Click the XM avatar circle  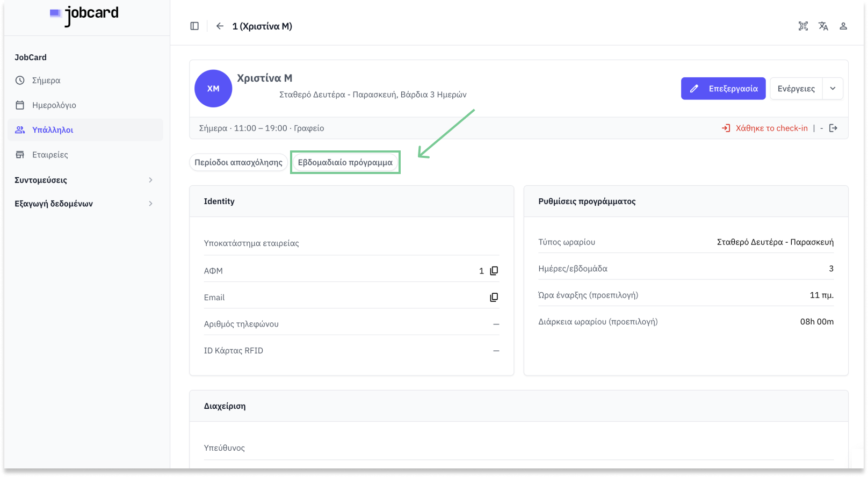click(213, 89)
